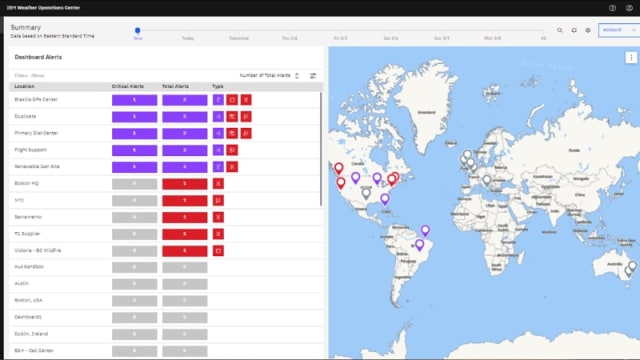Click the Filters (None) label
Screen dimensions: 640x360
(x=29, y=76)
